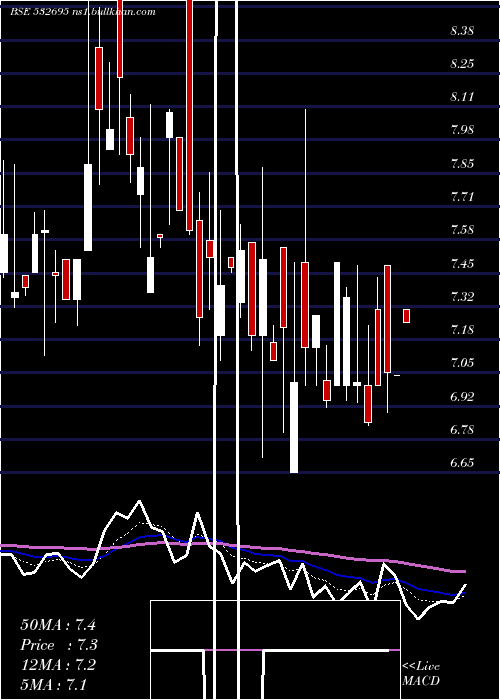Select the 5MA : 7.1 legend entry

(54, 684)
